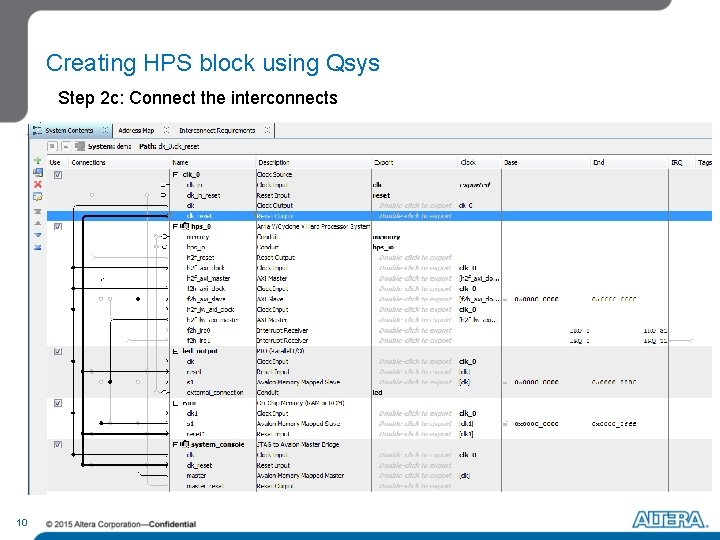
Task: Toggle the Use checkbox for ram
Action: pos(58,403)
